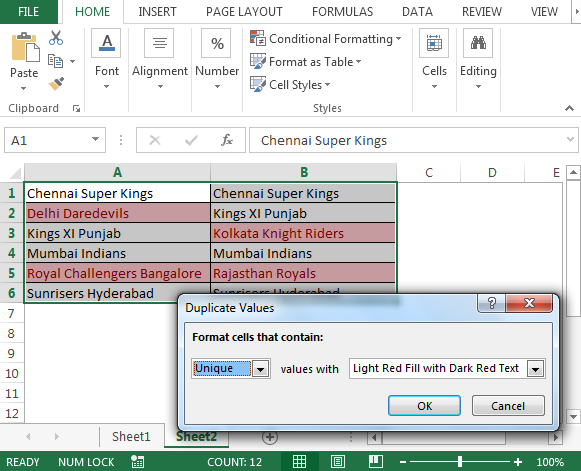
Task: Switch to Page Layout view icon
Action: tap(338, 462)
